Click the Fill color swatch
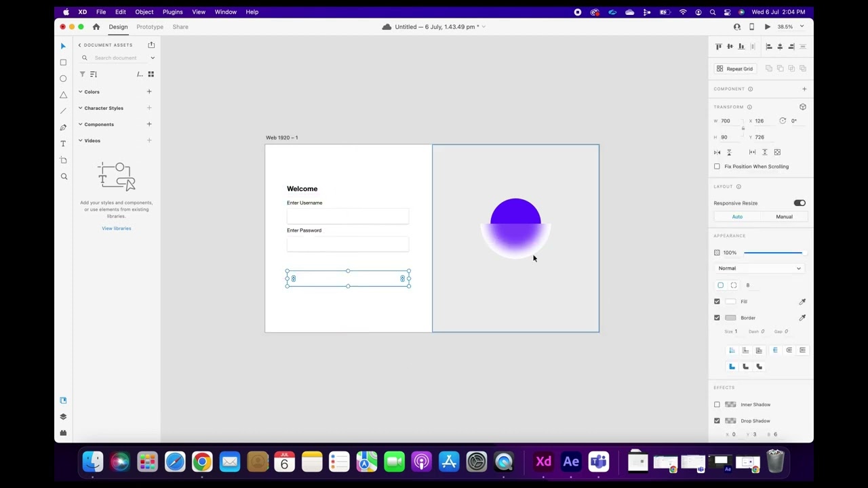Image resolution: width=868 pixels, height=488 pixels. pyautogui.click(x=730, y=302)
